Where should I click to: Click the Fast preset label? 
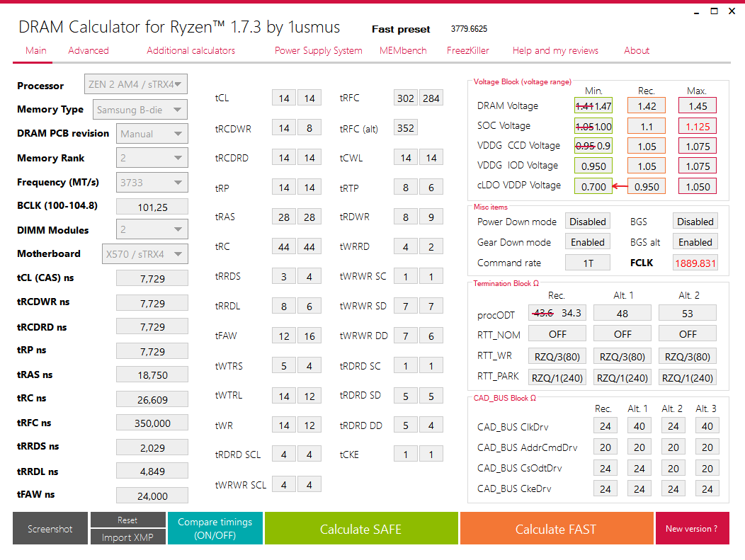click(401, 29)
